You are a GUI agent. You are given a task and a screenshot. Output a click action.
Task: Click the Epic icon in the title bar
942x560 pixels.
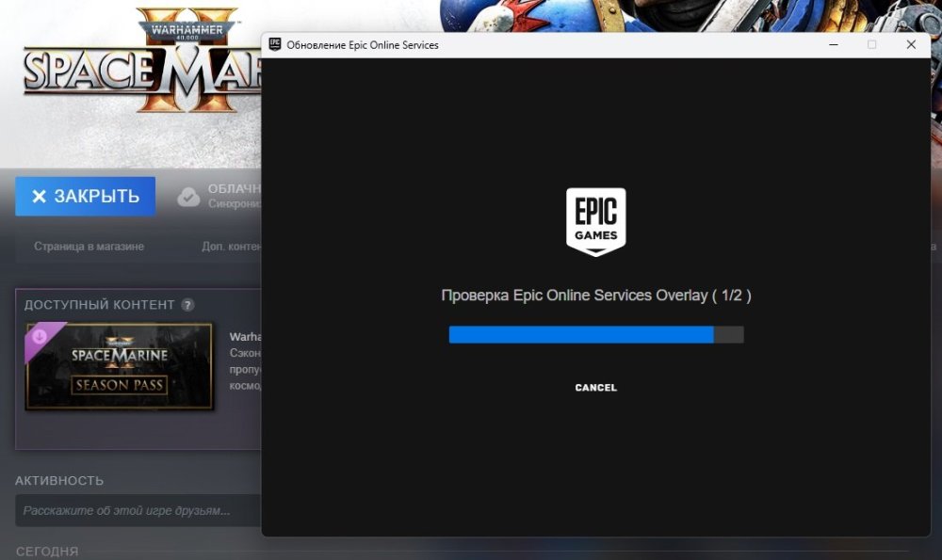pyautogui.click(x=275, y=44)
